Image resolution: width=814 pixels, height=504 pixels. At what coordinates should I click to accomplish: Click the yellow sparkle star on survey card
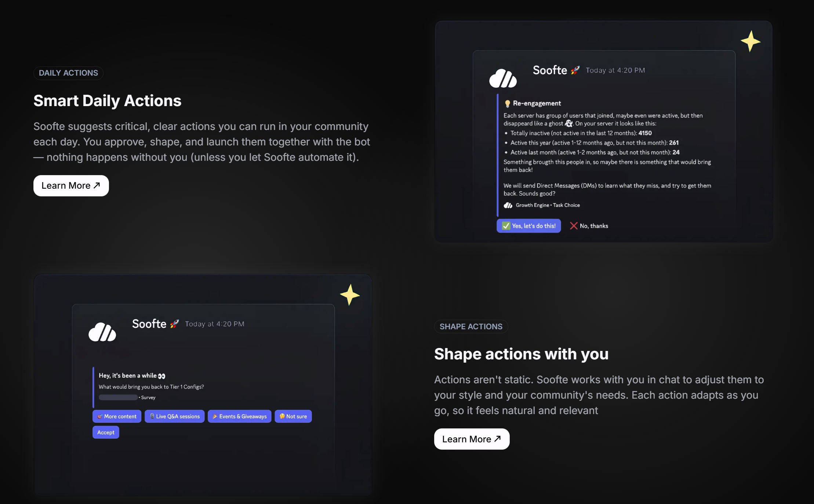pyautogui.click(x=349, y=295)
